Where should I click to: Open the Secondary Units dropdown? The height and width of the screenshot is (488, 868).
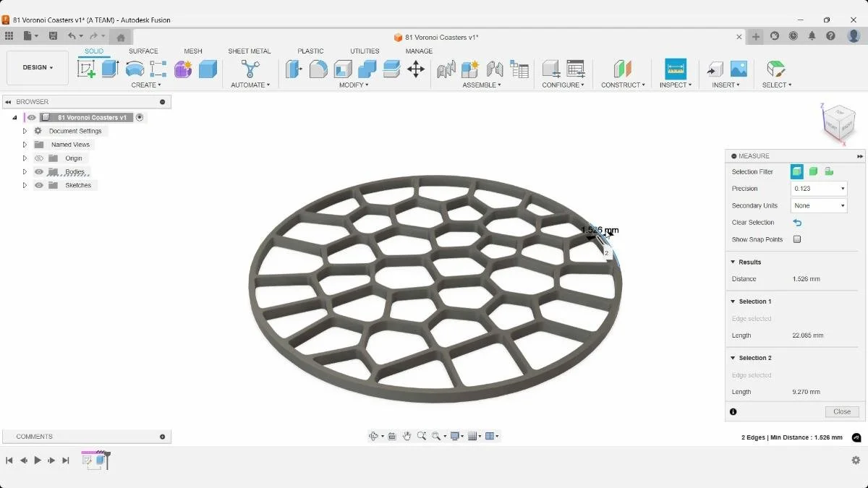(x=819, y=205)
